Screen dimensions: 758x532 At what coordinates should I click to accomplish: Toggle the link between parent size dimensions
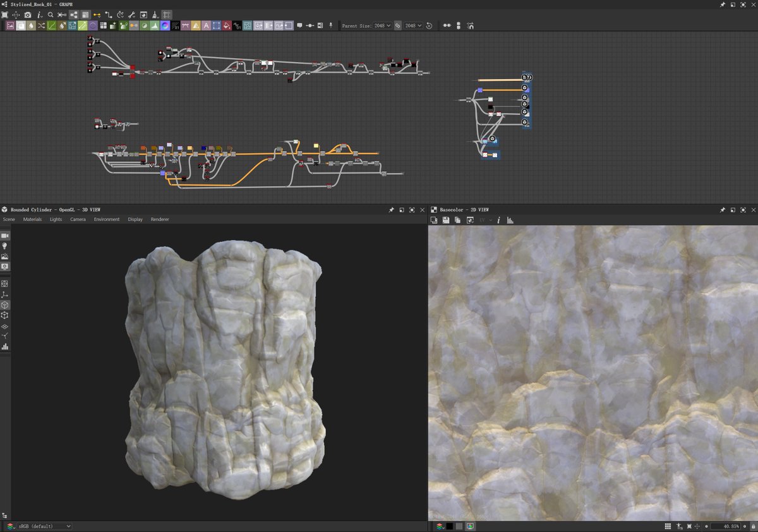pyautogui.click(x=398, y=26)
